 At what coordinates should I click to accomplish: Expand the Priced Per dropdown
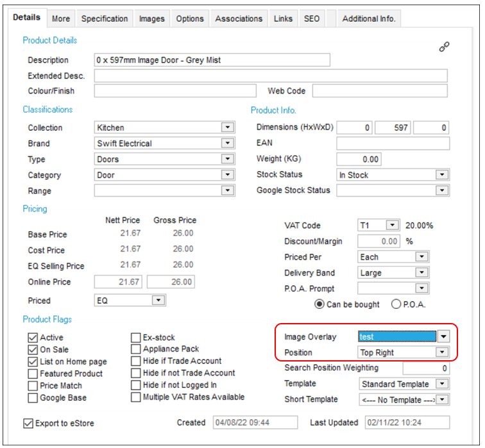pos(421,257)
